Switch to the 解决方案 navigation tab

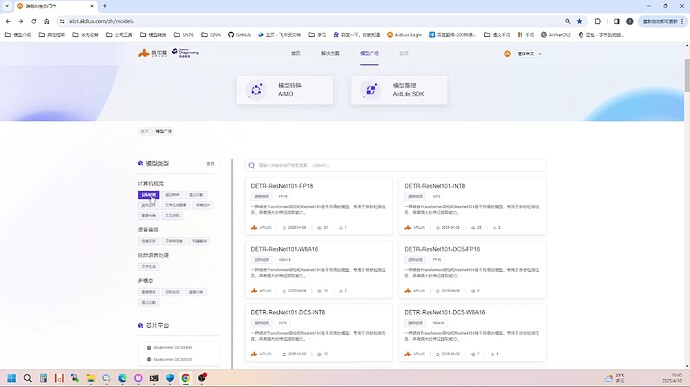(x=330, y=53)
